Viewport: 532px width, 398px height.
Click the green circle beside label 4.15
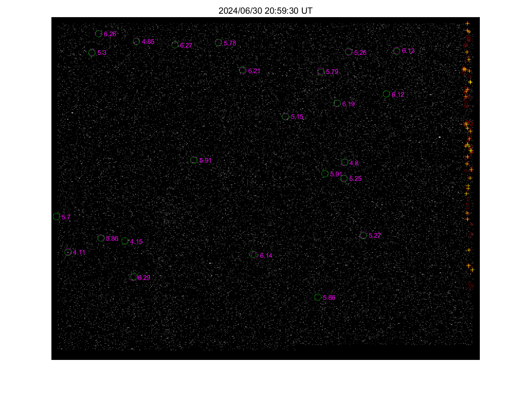[125, 241]
